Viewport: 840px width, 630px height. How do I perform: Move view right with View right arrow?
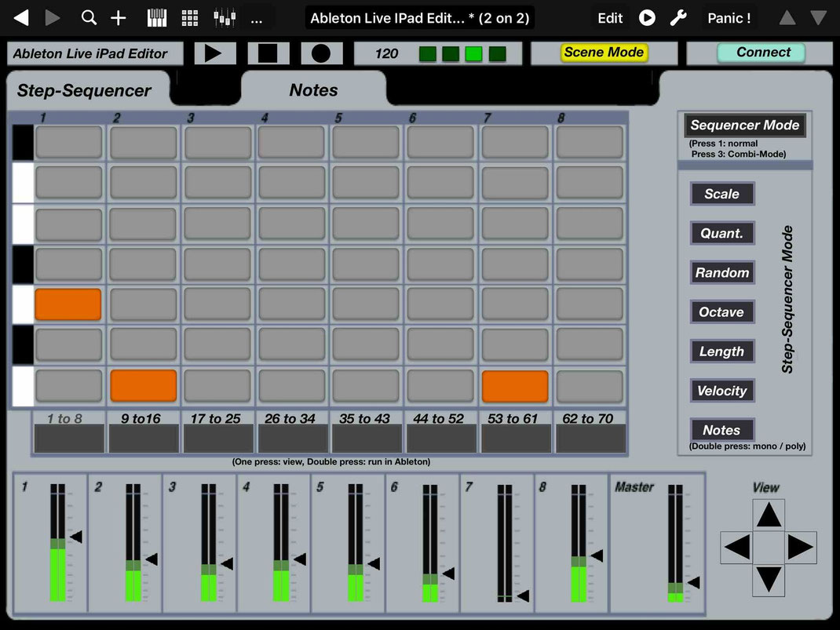click(801, 547)
